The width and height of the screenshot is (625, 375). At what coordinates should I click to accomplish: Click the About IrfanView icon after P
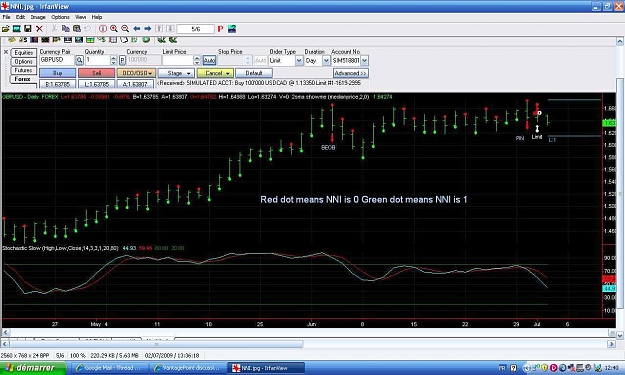(232, 29)
